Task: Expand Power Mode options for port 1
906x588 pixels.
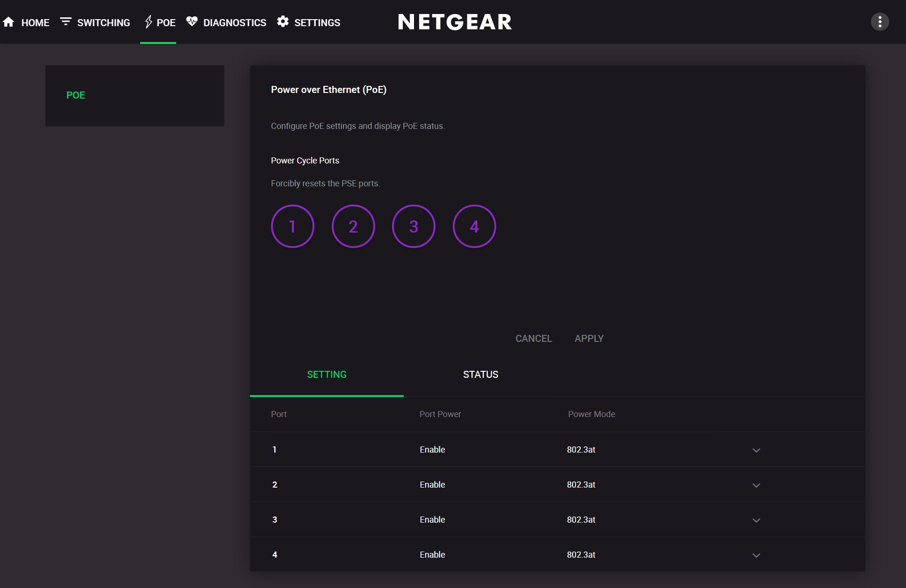Action: coord(756,450)
